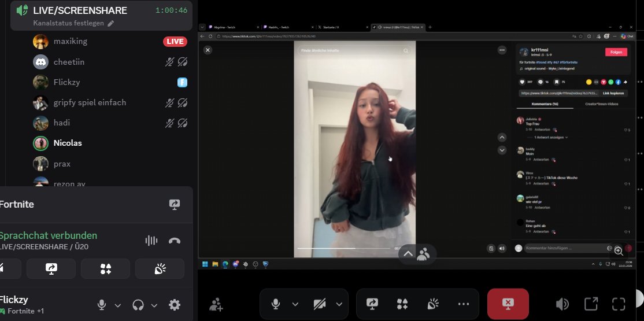
Task: Open Nicolas's entry in voice list
Action: 68,143
